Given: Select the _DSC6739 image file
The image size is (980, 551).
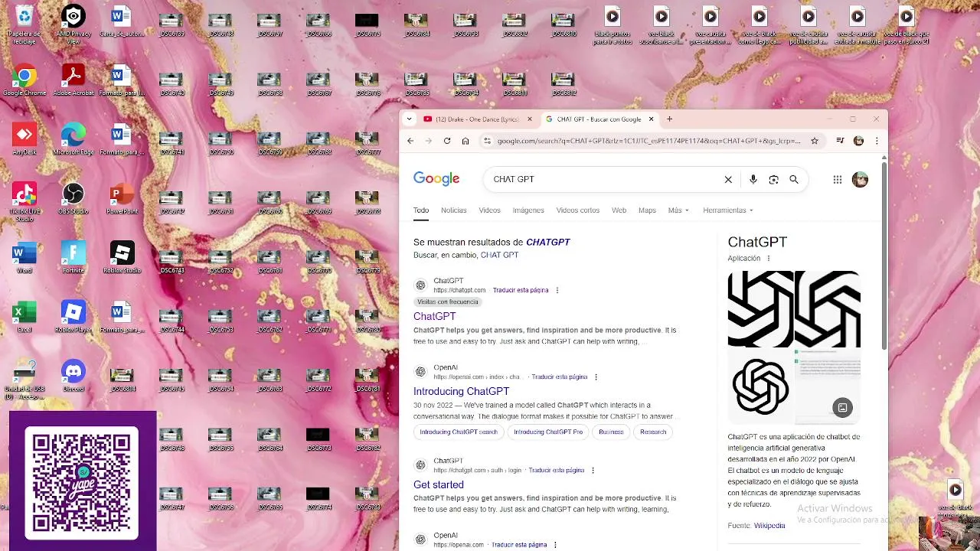Looking at the screenshot, I should pos(171,24).
